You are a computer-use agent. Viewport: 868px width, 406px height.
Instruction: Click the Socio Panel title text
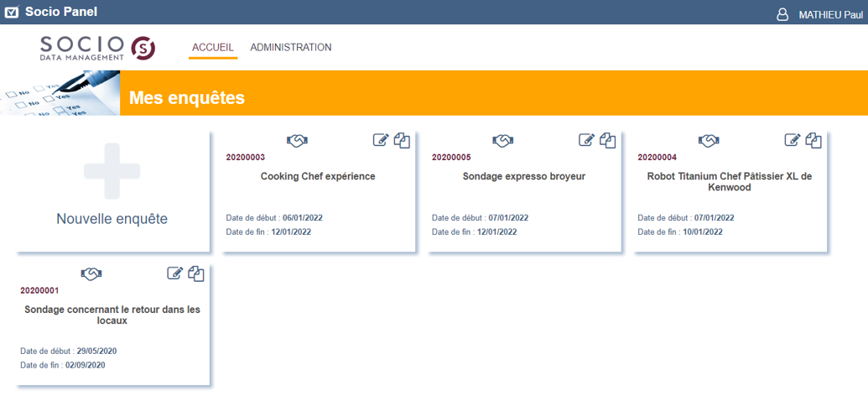61,12
